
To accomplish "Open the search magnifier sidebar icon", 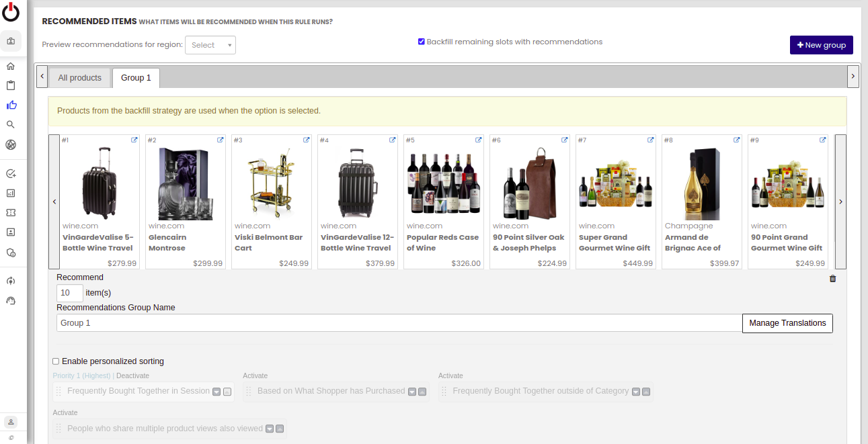I will 11,124.
